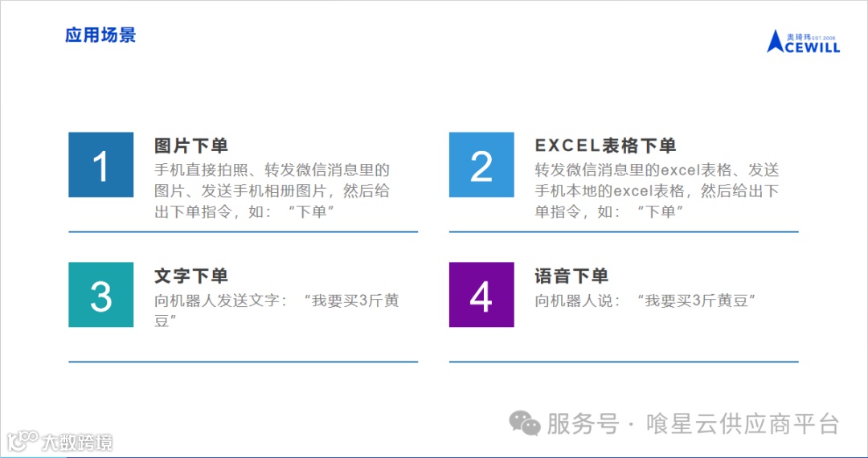Click the divider line under 语音下单 section
868x458 pixels.
click(624, 362)
